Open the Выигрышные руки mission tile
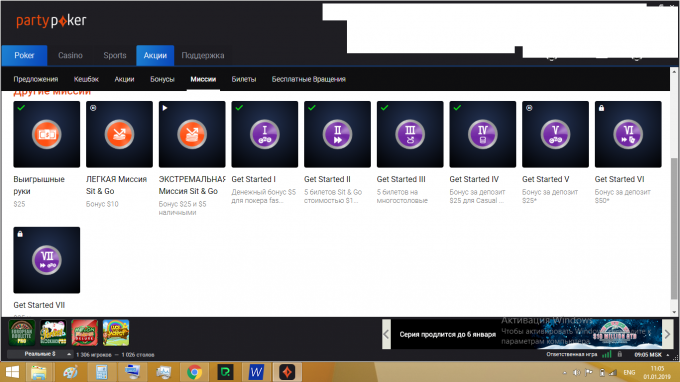Viewport: 680px width, 382px height. coord(46,134)
